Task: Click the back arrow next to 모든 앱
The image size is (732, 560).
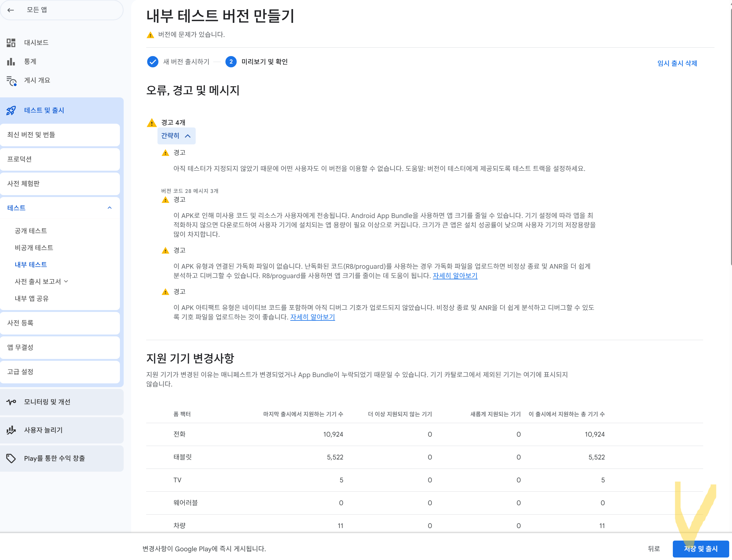Action: (11, 10)
